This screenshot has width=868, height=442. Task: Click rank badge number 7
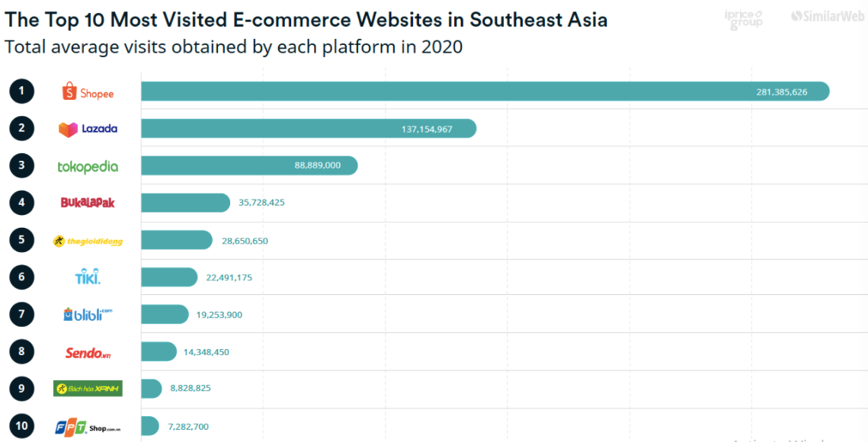21,314
